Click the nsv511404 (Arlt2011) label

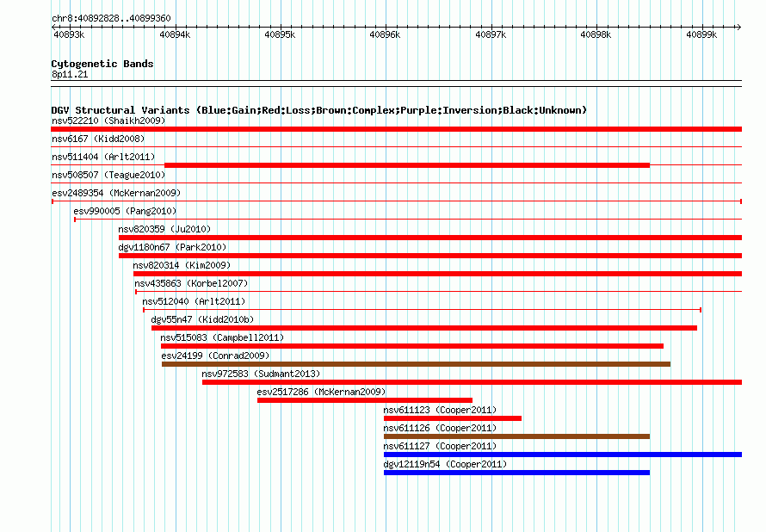(103, 157)
